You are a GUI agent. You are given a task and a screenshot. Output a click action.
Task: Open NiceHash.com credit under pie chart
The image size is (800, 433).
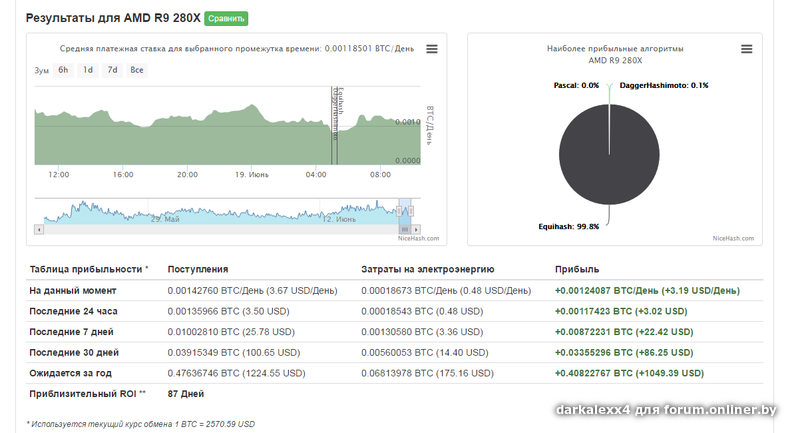pyautogui.click(x=732, y=238)
